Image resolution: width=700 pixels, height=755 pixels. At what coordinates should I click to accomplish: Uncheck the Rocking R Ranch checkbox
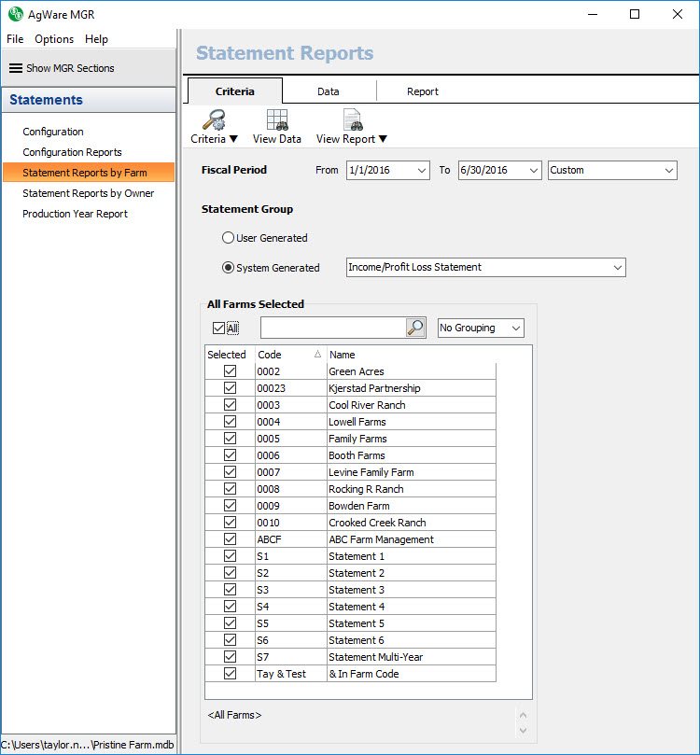pos(230,489)
